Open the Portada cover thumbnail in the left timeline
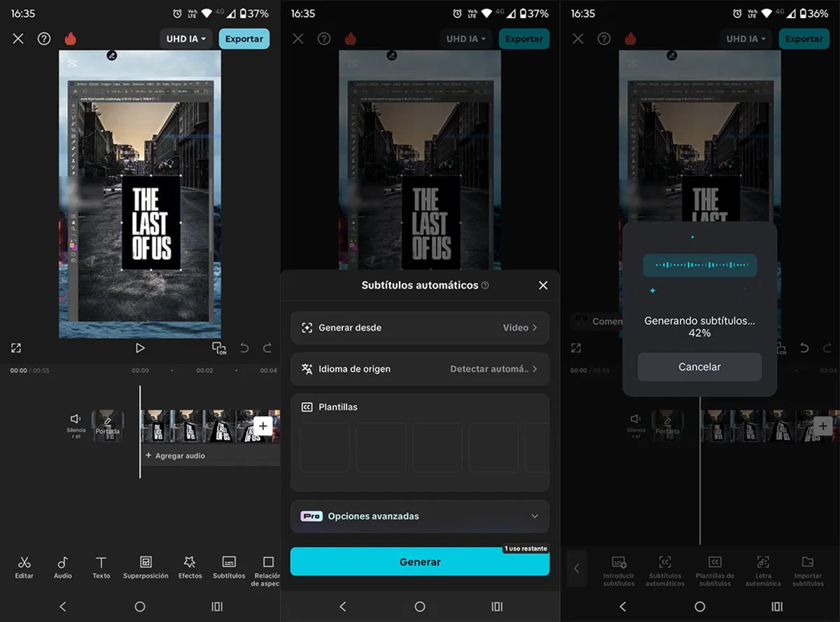Screen dimensions: 840x622 108,426
